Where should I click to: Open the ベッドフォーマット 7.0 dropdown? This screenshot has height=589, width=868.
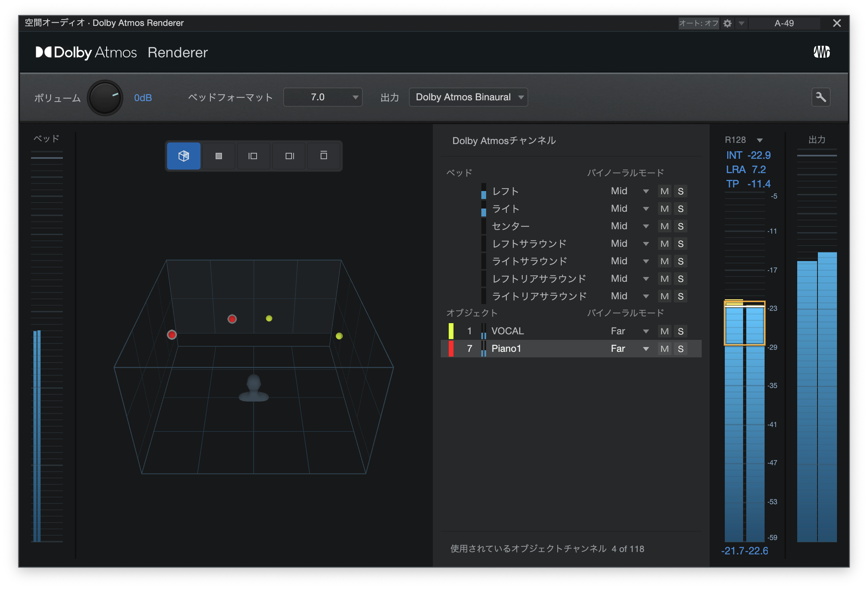point(323,98)
